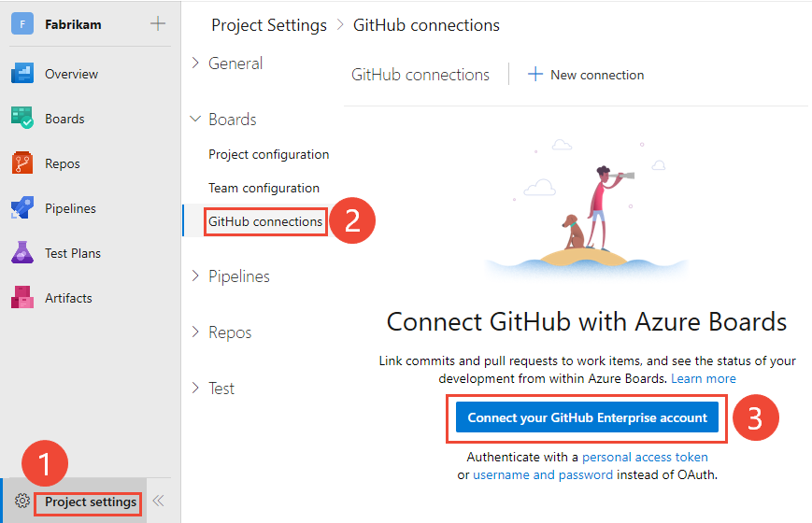
Task: Expand the Repos settings section
Action: pyautogui.click(x=195, y=332)
